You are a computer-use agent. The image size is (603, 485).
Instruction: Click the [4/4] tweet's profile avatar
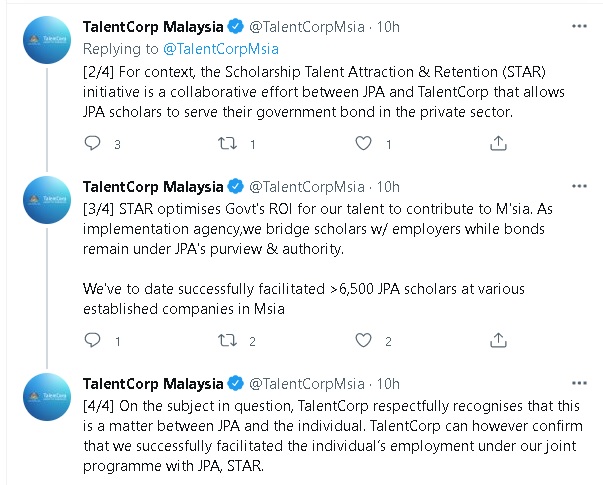click(47, 397)
